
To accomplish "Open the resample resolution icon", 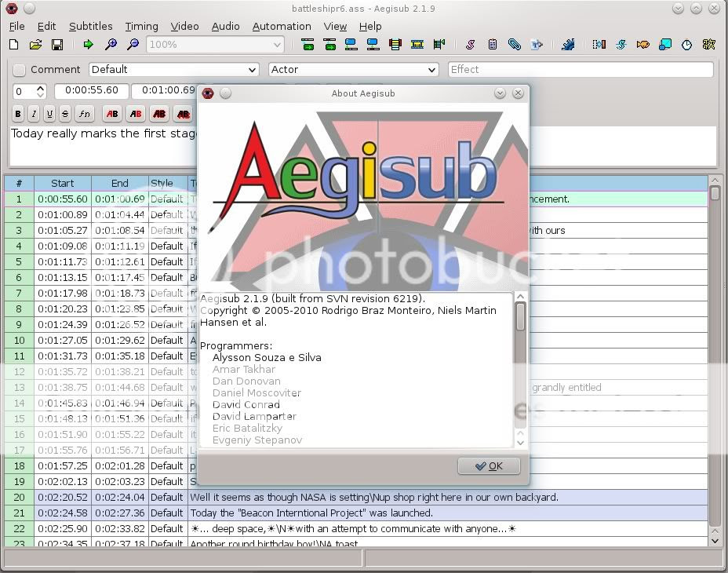I will pyautogui.click(x=665, y=45).
